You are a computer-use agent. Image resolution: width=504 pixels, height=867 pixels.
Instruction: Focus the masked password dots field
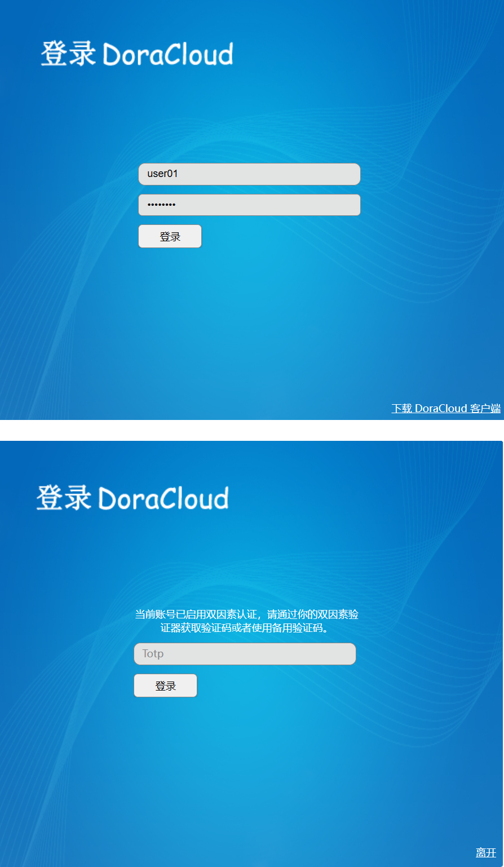(x=249, y=205)
